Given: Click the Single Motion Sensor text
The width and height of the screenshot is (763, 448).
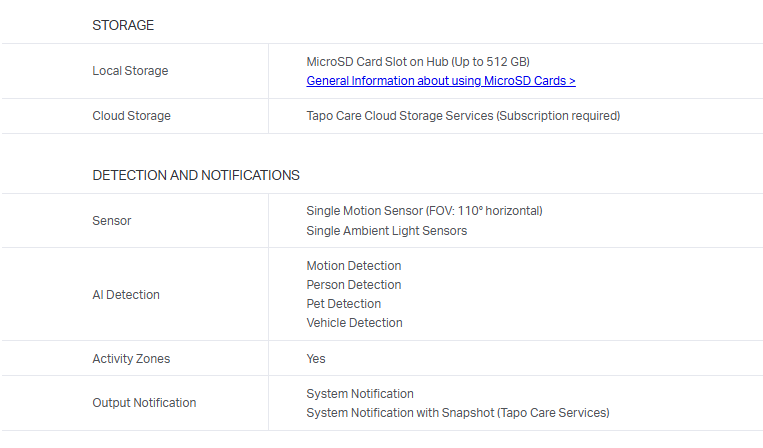Looking at the screenshot, I should [x=424, y=211].
